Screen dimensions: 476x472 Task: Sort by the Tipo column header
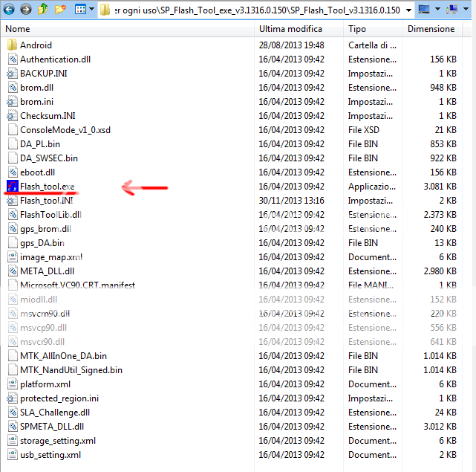point(373,29)
